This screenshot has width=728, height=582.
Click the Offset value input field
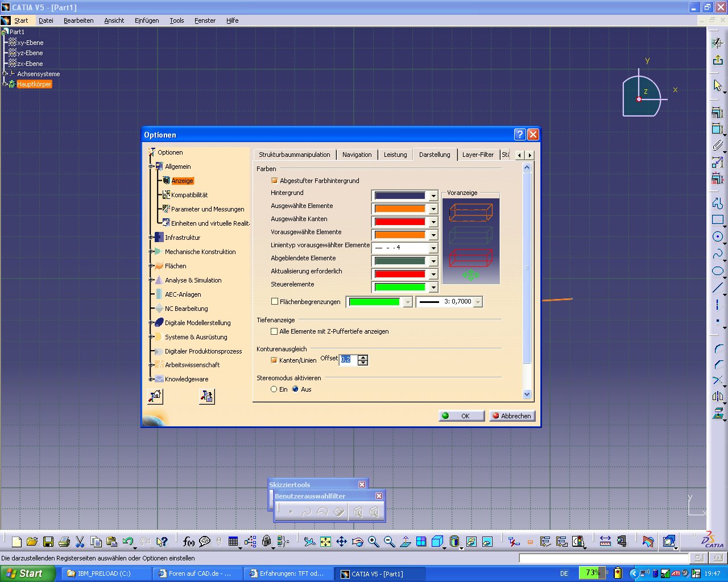[349, 360]
